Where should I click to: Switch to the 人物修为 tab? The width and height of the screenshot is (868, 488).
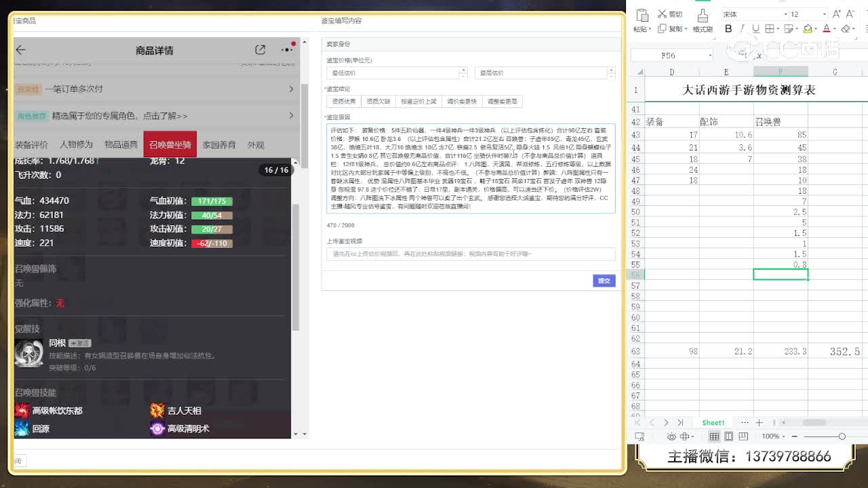point(76,145)
